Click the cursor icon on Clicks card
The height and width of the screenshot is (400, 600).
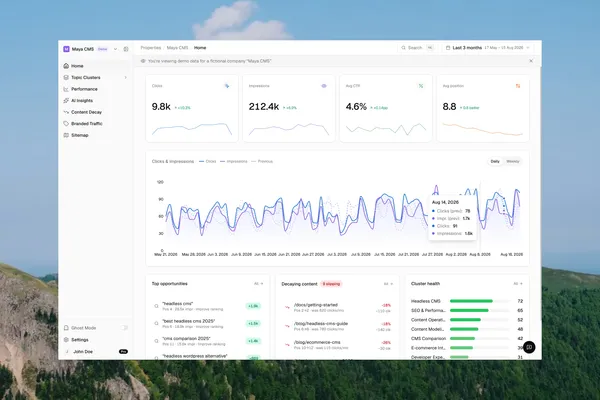tap(227, 86)
